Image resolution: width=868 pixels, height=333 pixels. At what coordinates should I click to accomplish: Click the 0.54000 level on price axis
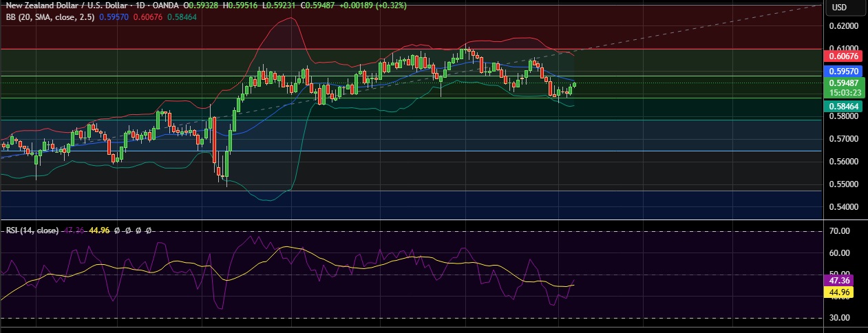click(846, 206)
